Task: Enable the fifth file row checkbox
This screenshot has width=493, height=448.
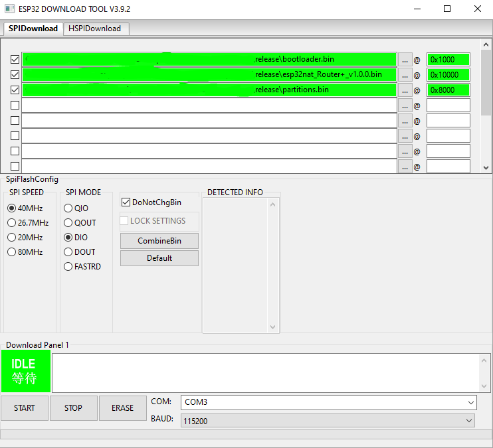Action: tap(15, 121)
